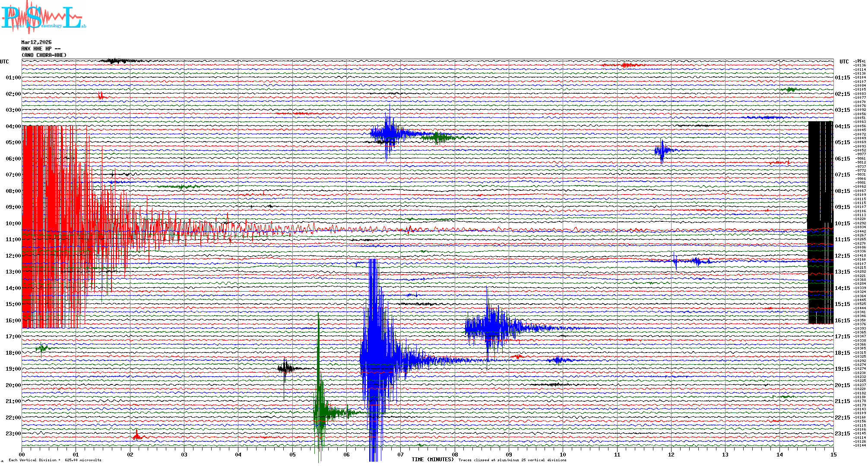Click minute marker 10 on bottom axis

point(563,454)
